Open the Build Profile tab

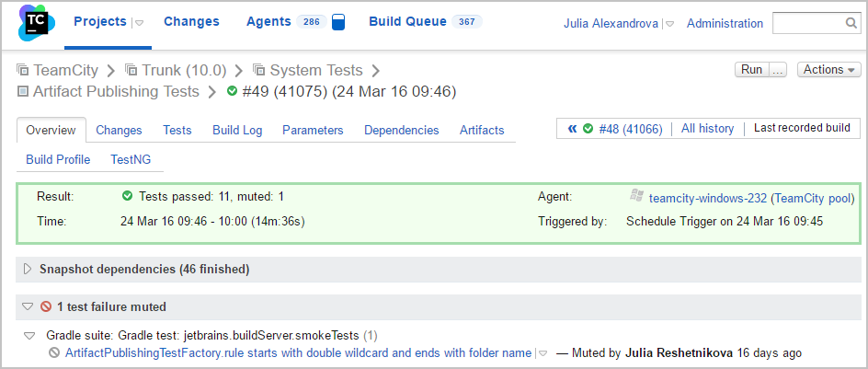coord(58,159)
